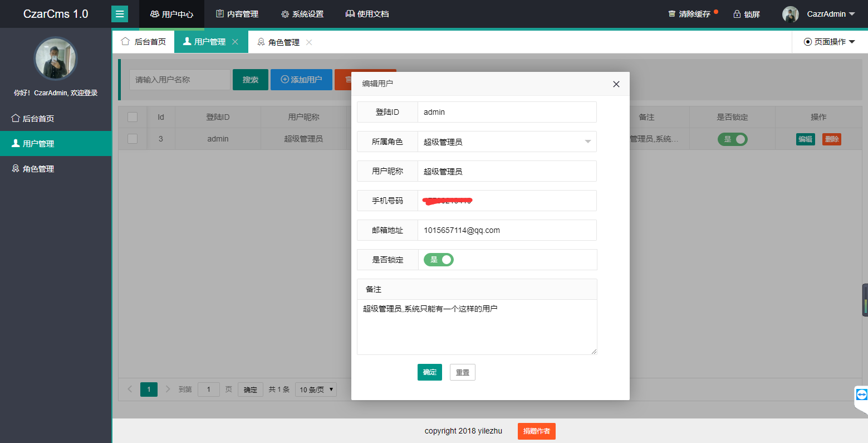Open the 所属角色 dropdown
This screenshot has width=868, height=443.
pos(507,142)
